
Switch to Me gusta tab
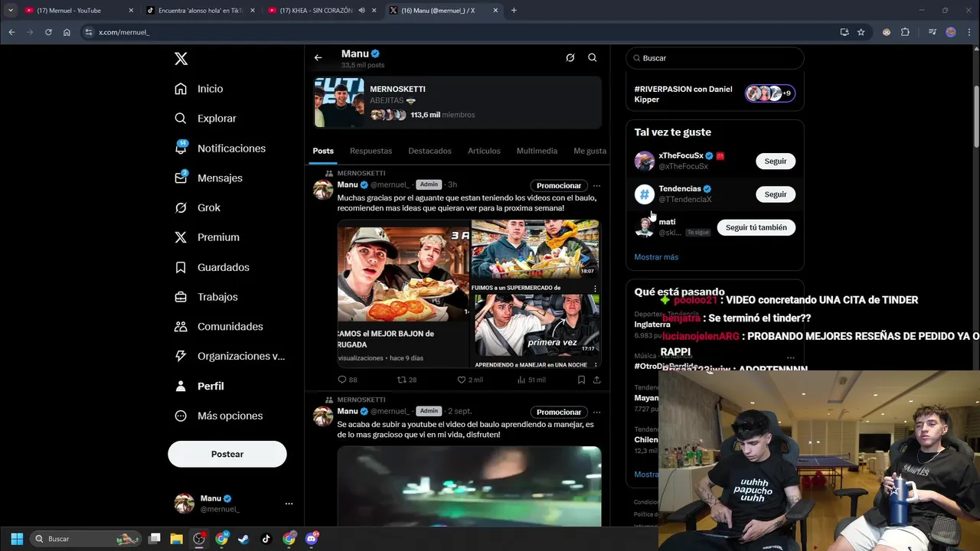[x=590, y=151]
